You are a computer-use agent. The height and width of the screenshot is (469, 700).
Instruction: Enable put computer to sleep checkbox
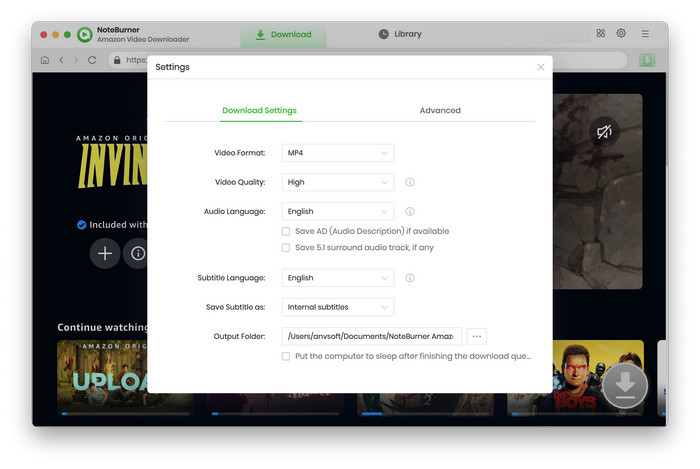coord(286,356)
